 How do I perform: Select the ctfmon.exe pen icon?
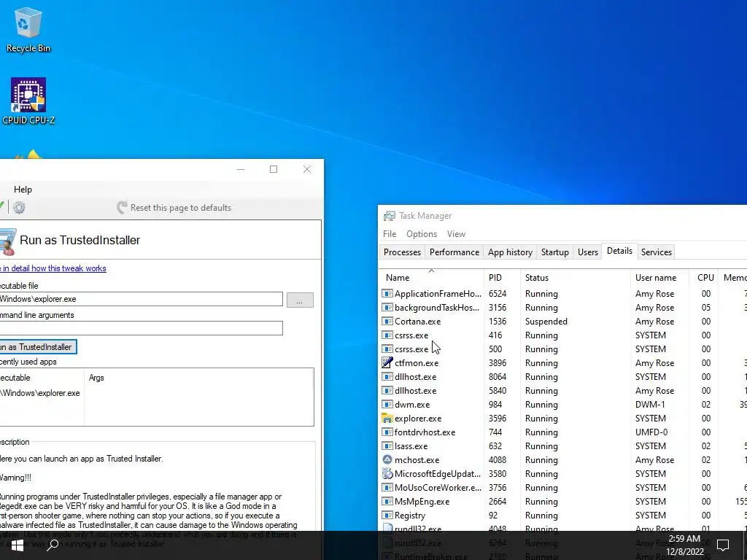(387, 363)
